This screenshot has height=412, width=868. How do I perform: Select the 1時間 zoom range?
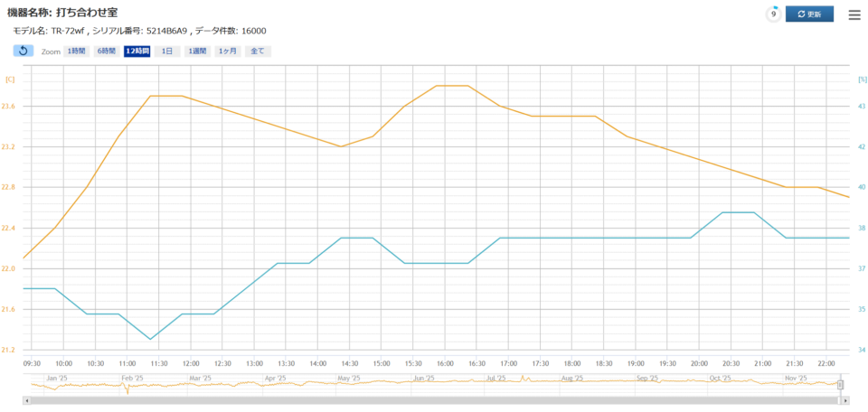coord(77,51)
